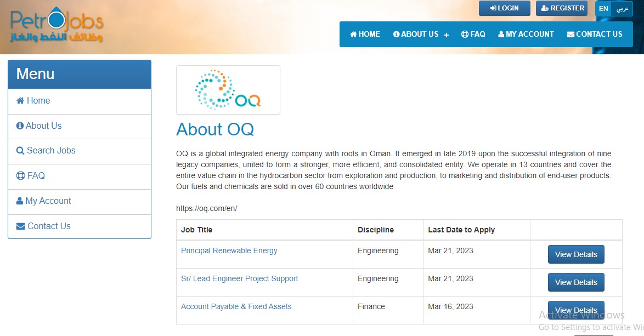
Task: Click the info icon beside About Us in the top nav
Action: point(397,34)
